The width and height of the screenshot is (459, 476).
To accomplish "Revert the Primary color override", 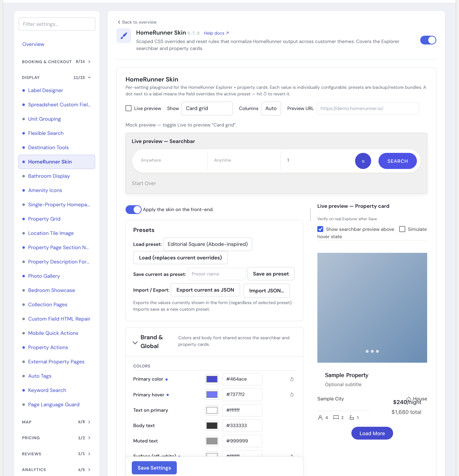I will (292, 379).
